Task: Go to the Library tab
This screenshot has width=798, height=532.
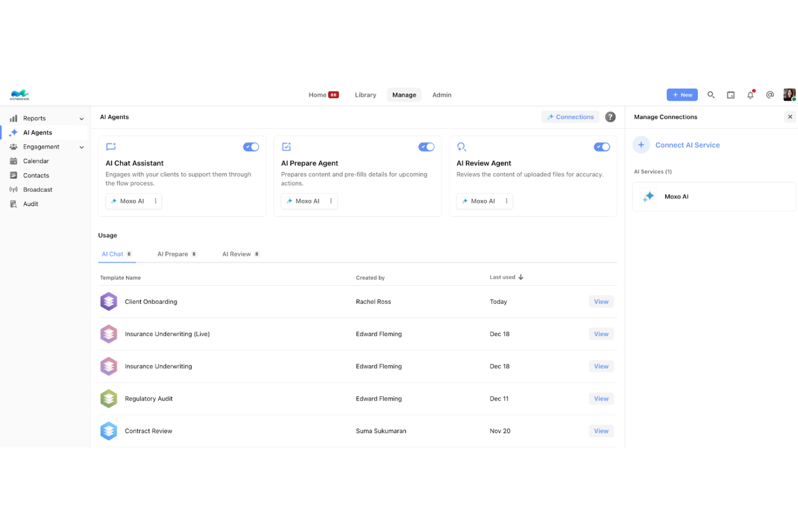Action: click(365, 95)
